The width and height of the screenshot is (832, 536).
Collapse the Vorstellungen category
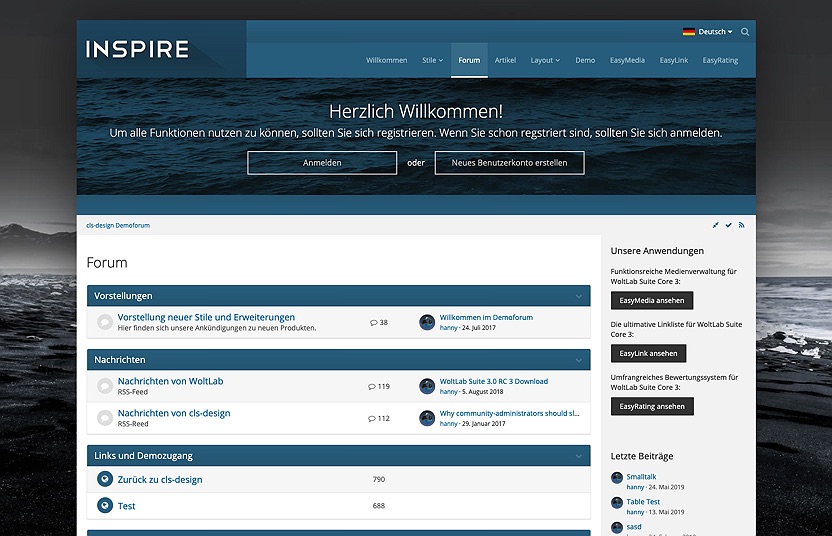tap(578, 296)
